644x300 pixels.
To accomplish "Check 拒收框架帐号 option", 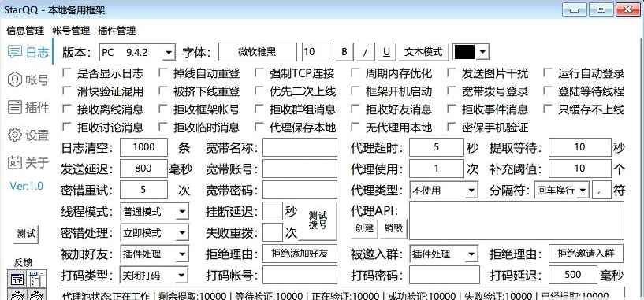I will coord(162,109).
